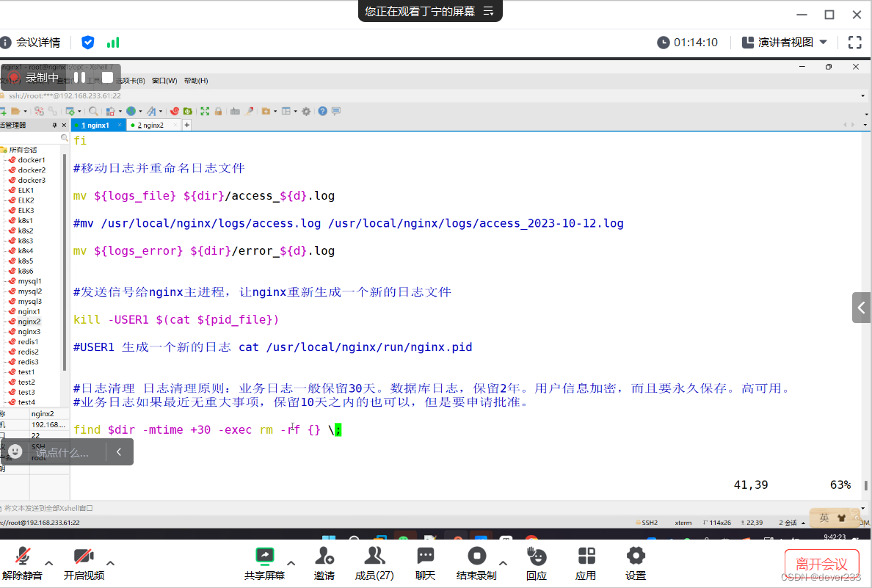Viewport: 872px width, 588px height.
Task: Click the red swirl Xftp icon
Action: click(175, 112)
